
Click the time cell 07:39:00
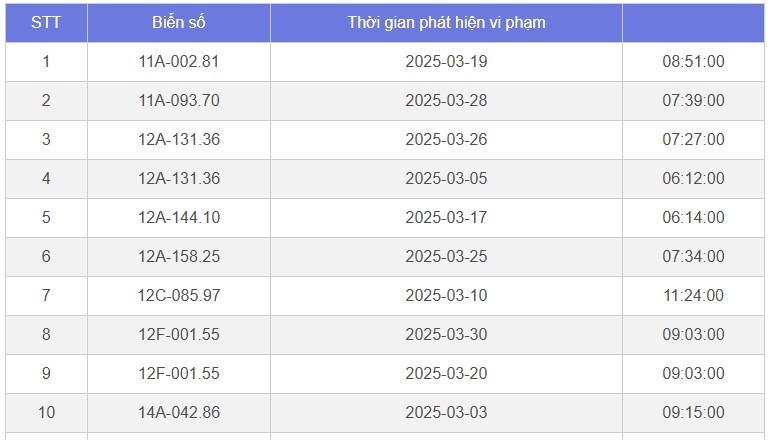[x=693, y=101]
